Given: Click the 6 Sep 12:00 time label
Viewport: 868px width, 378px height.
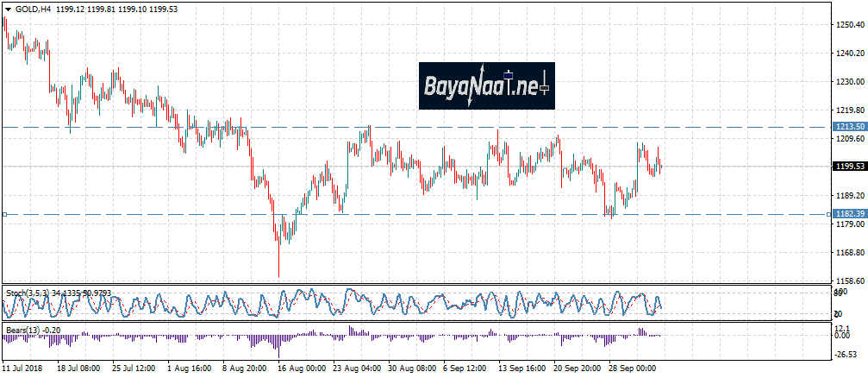Looking at the screenshot, I should click(466, 369).
